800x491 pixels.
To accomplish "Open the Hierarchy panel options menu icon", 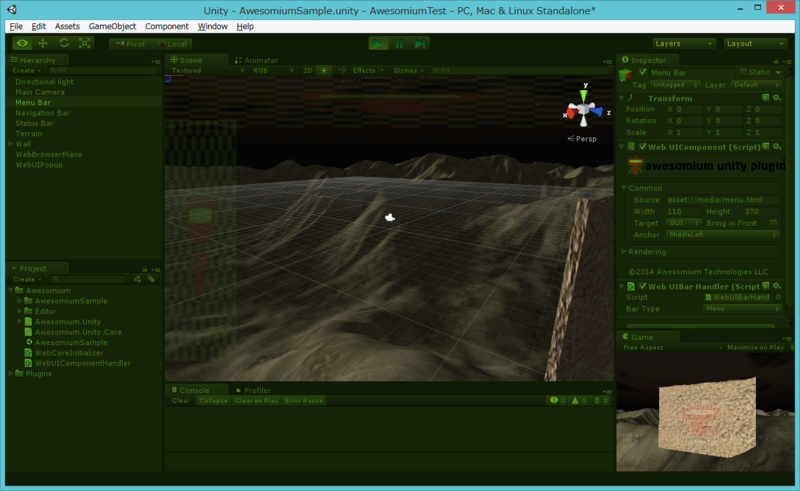I will coord(156,61).
